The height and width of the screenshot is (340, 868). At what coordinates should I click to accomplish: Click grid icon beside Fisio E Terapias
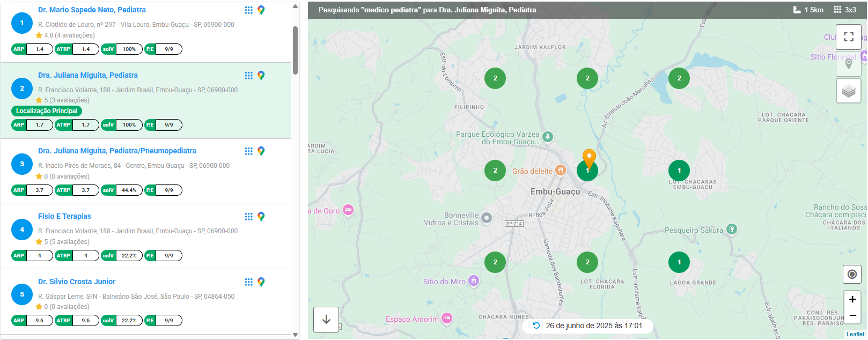[x=248, y=217]
